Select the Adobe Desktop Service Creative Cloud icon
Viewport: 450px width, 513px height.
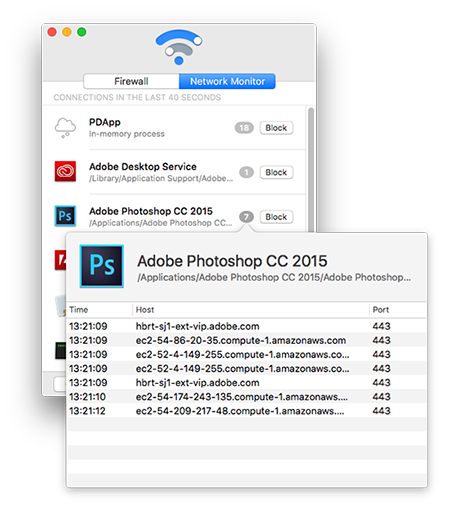tap(65, 171)
